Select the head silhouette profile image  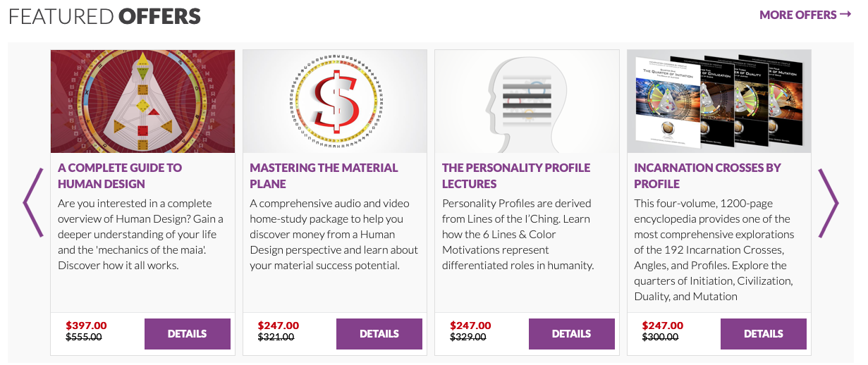526,101
